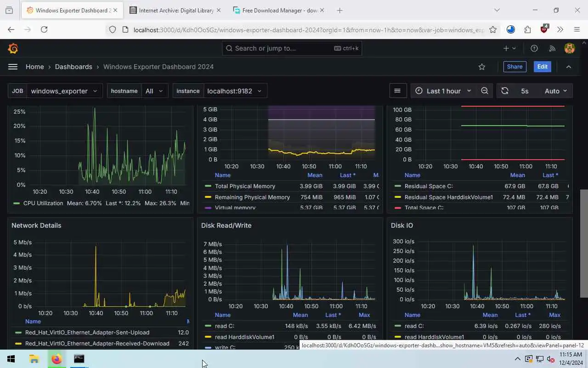Switch to the Internet Archive tab
Viewport: 588px width, 368px height.
pos(175,10)
